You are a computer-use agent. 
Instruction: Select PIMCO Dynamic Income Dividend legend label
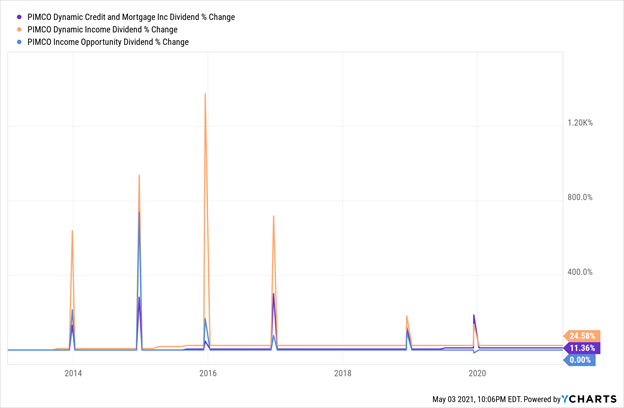(x=102, y=29)
